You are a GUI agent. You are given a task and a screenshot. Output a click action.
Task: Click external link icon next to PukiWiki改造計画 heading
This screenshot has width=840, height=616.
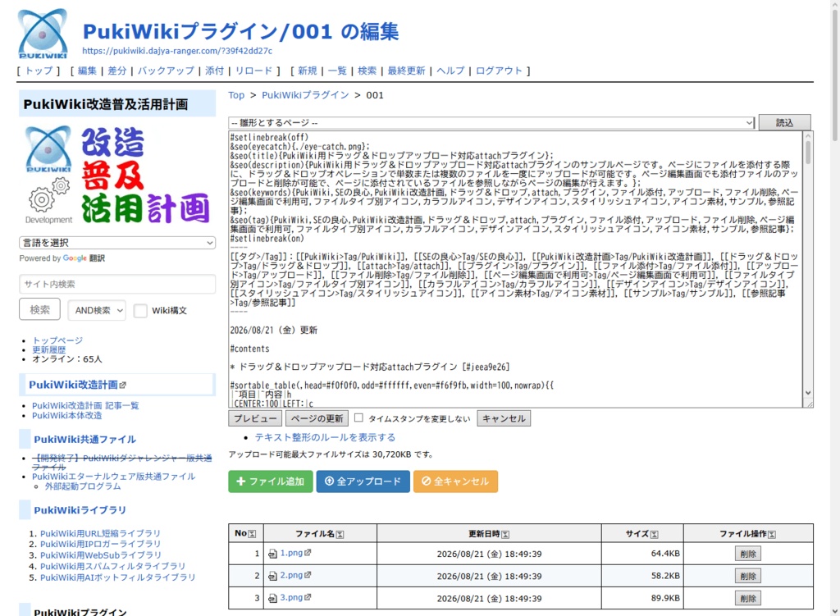(x=123, y=386)
